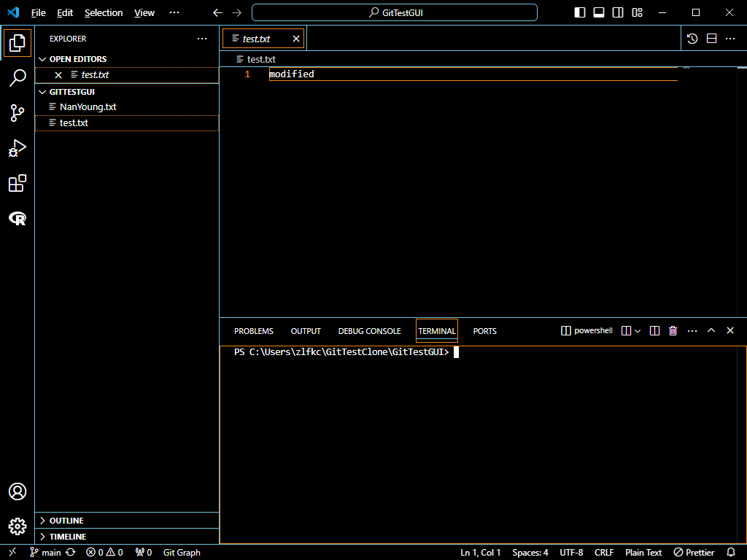Screen dimensions: 747x560
Task: Open timeline history icon in editor toolbar
Action: point(692,39)
